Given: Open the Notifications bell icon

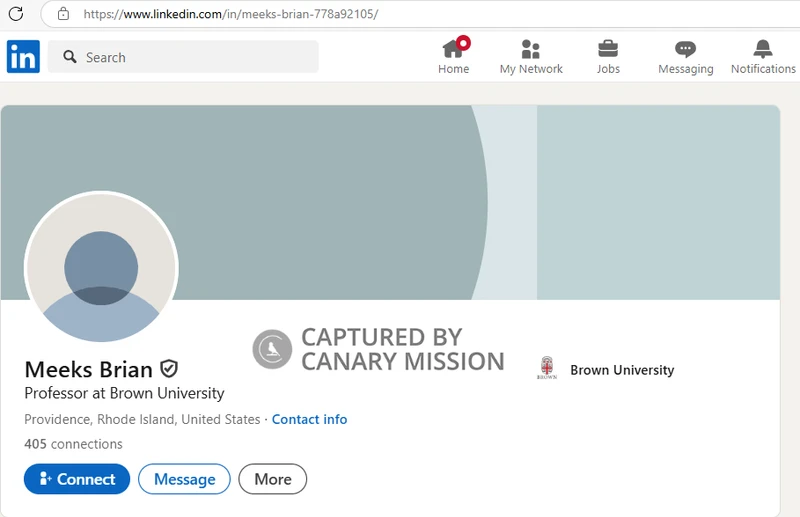Looking at the screenshot, I should (x=763, y=49).
